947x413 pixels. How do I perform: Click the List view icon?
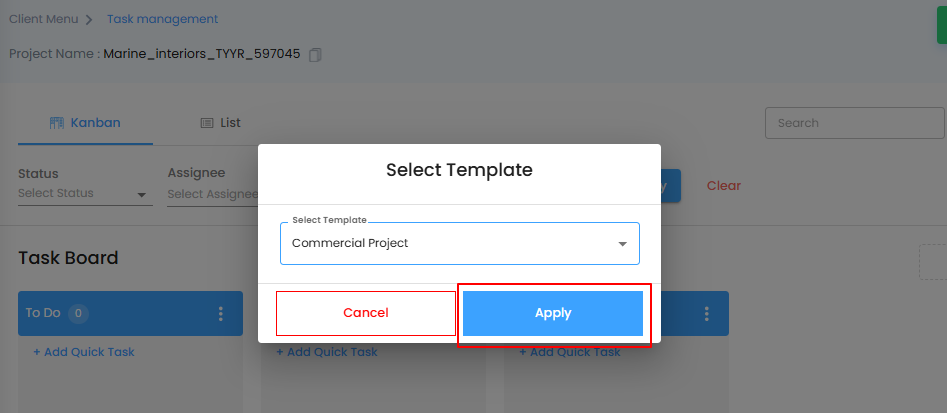point(207,123)
